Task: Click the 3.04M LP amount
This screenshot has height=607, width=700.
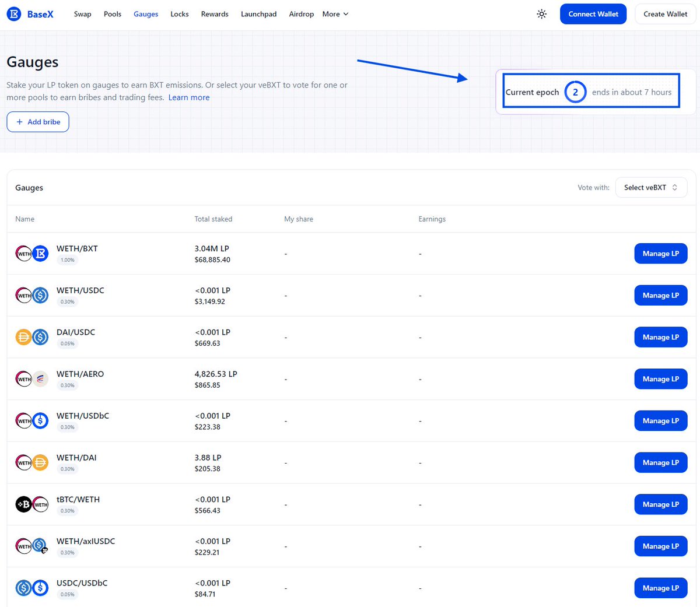Action: click(212, 248)
